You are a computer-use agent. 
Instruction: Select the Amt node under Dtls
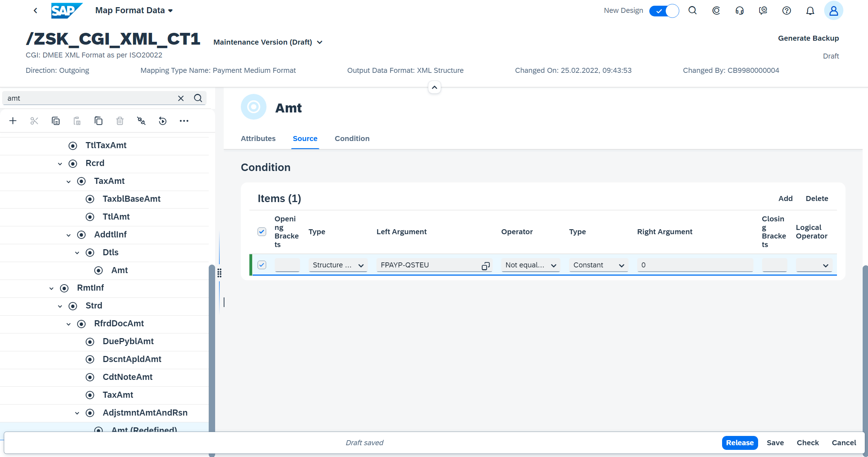119,271
